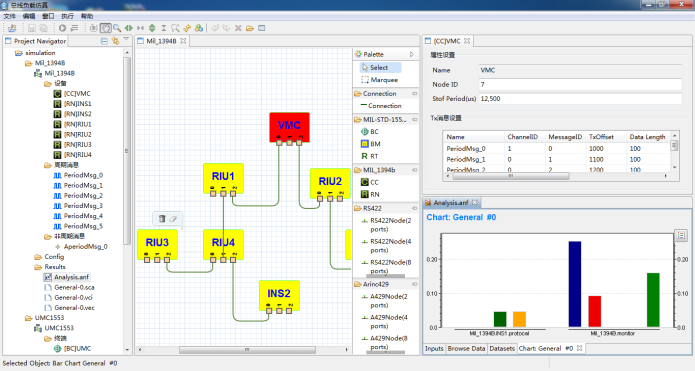Click the chart legend icon beside bar chart
This screenshot has height=371, width=695.
coord(681,235)
